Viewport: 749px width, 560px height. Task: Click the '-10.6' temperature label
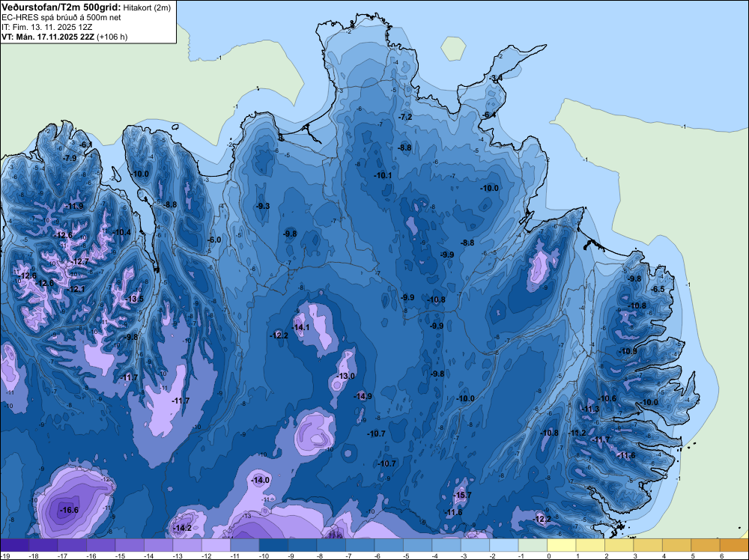(607, 398)
